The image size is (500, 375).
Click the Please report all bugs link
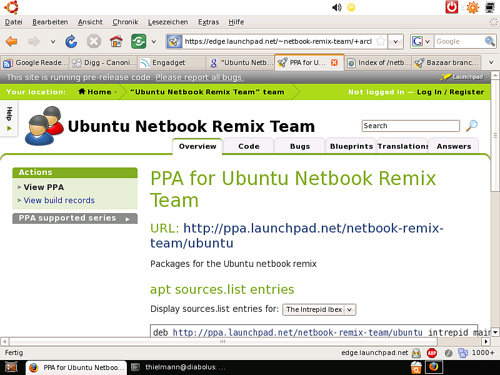[199, 77]
